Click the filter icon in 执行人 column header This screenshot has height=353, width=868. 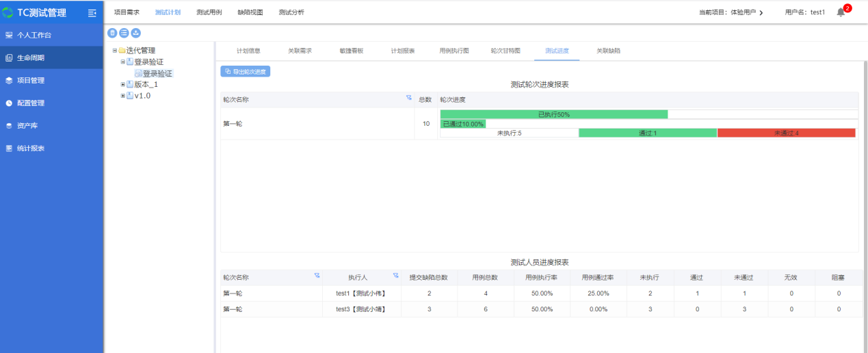pyautogui.click(x=395, y=276)
